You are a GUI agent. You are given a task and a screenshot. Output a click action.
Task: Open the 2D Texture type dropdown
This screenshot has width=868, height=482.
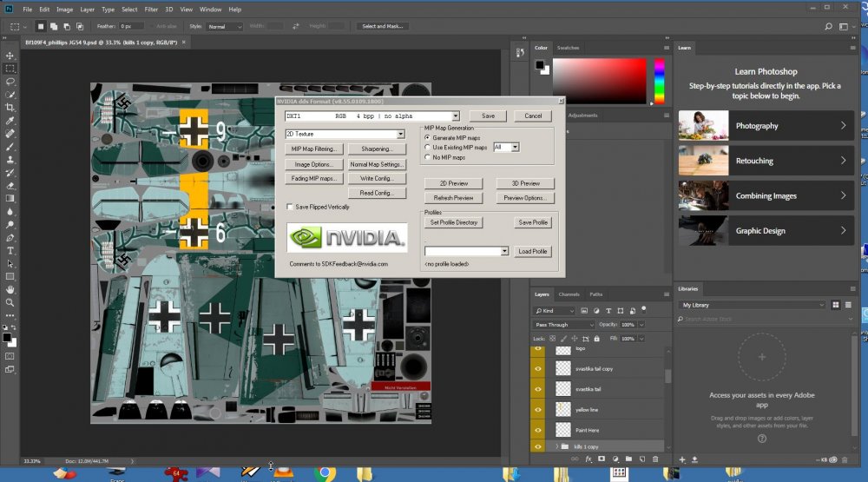coord(400,135)
